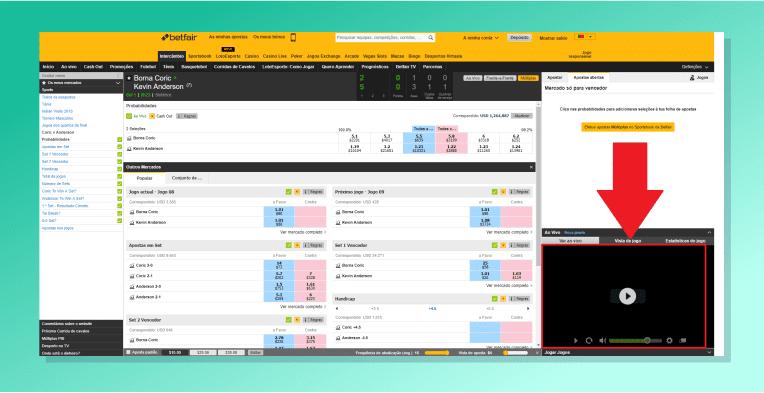The image size is (764, 393).
Task: Click the Handicap previous arrow
Action: [x=337, y=309]
